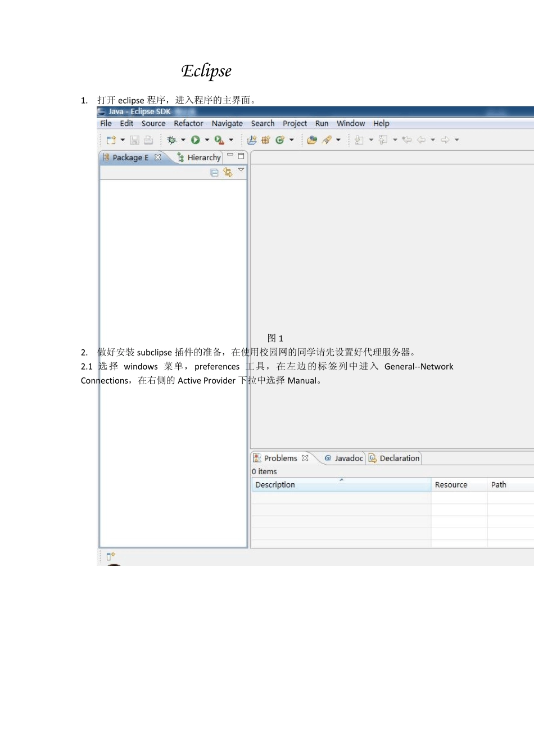Screen dimensions: 534x756
Task: Close the Package Explorer tab
Action: [x=158, y=157]
